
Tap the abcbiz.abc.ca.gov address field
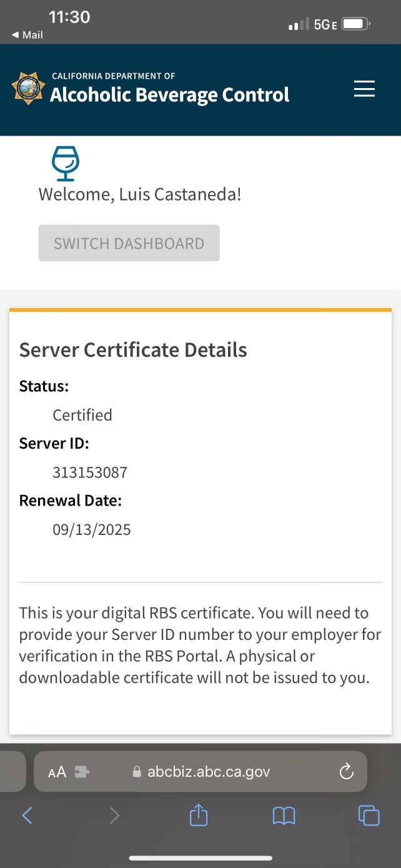coord(208,772)
